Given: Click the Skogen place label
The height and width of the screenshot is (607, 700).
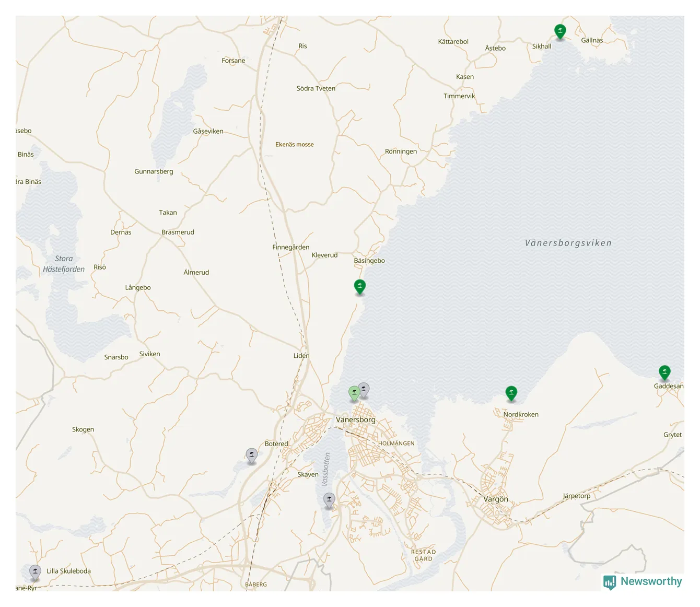Looking at the screenshot, I should [x=83, y=429].
